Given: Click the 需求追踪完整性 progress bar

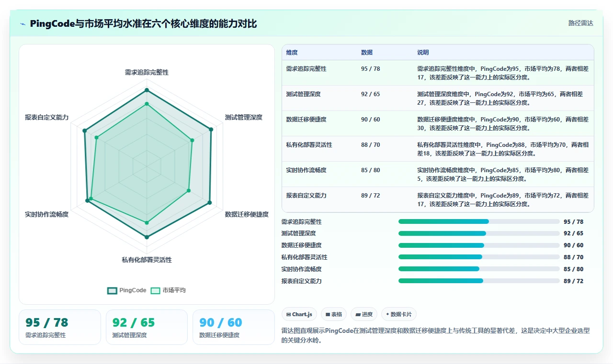Looking at the screenshot, I should (x=479, y=221).
